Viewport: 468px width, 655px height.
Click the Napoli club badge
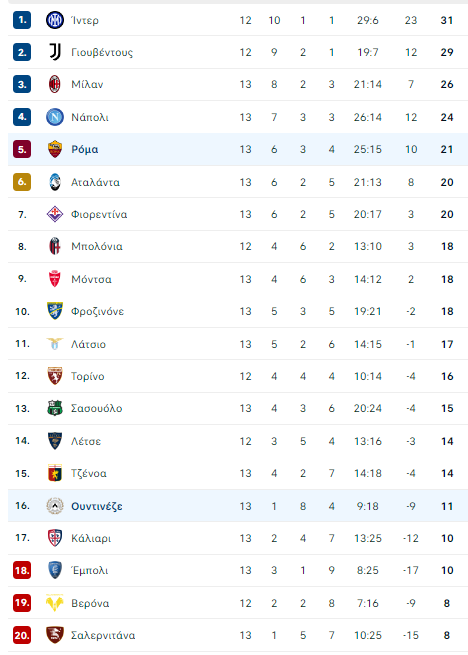click(55, 117)
